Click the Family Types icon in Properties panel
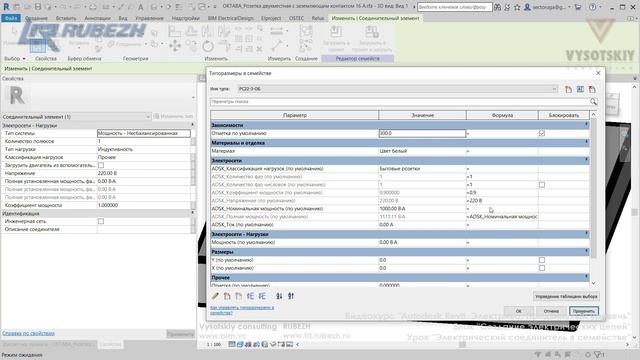 38,46
